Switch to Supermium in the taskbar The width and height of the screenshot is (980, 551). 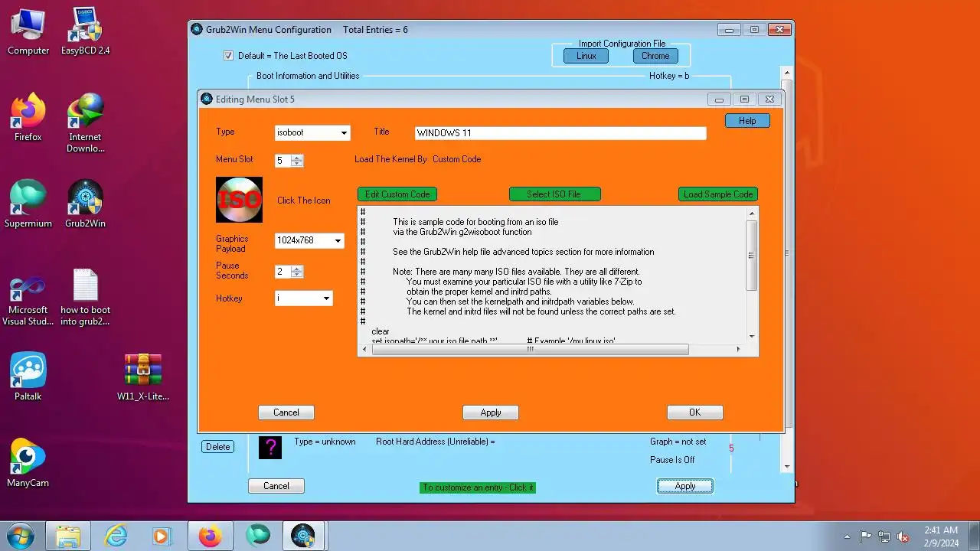pos(257,536)
